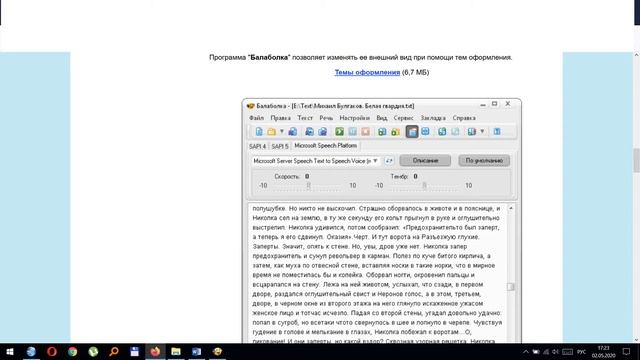Open Opera from the taskbar
The image size is (640, 360).
[52, 351]
